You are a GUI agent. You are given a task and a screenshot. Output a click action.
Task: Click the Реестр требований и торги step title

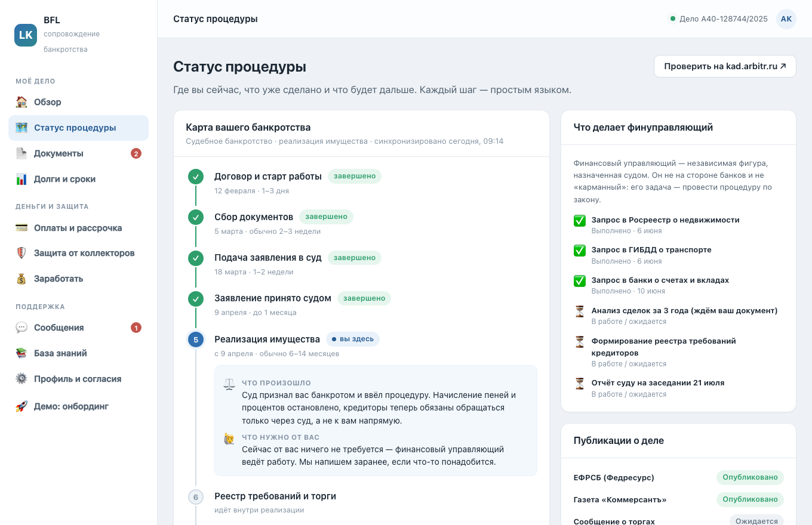tap(275, 496)
